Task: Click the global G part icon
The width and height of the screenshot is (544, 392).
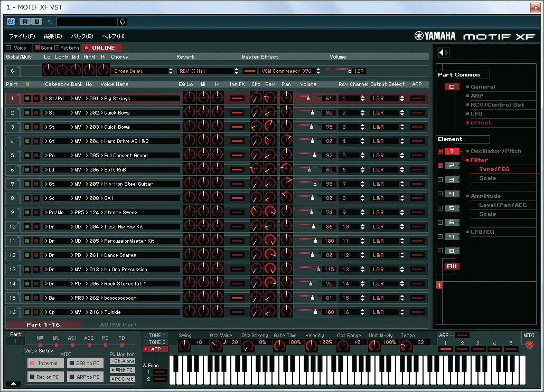Action: [12, 71]
